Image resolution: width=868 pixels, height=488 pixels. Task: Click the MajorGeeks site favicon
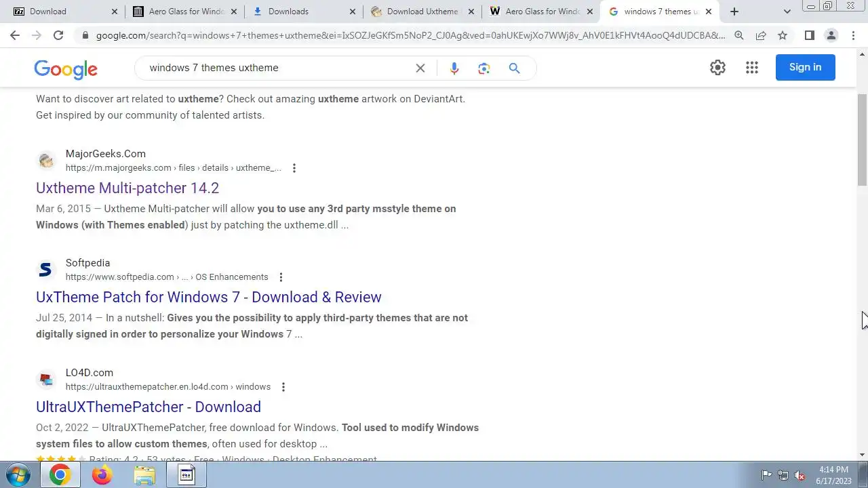(x=45, y=161)
